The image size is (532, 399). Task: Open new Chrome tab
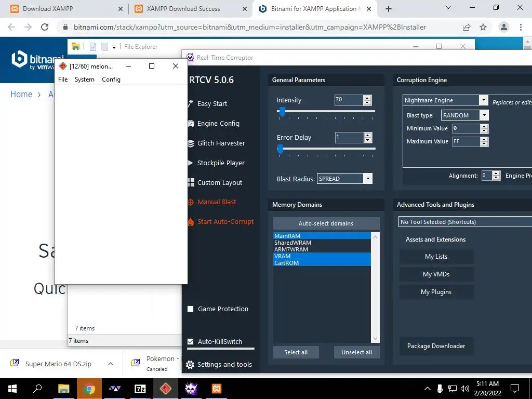389,9
